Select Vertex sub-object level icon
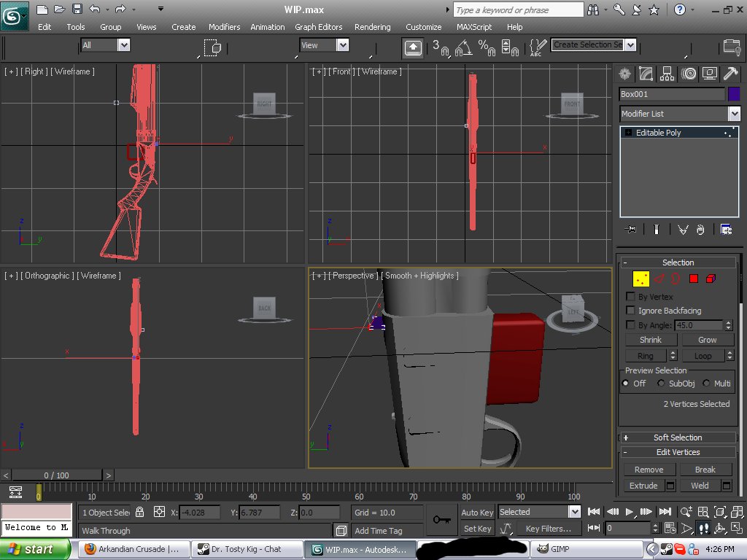Screen dimensions: 747x560 pyautogui.click(x=640, y=279)
